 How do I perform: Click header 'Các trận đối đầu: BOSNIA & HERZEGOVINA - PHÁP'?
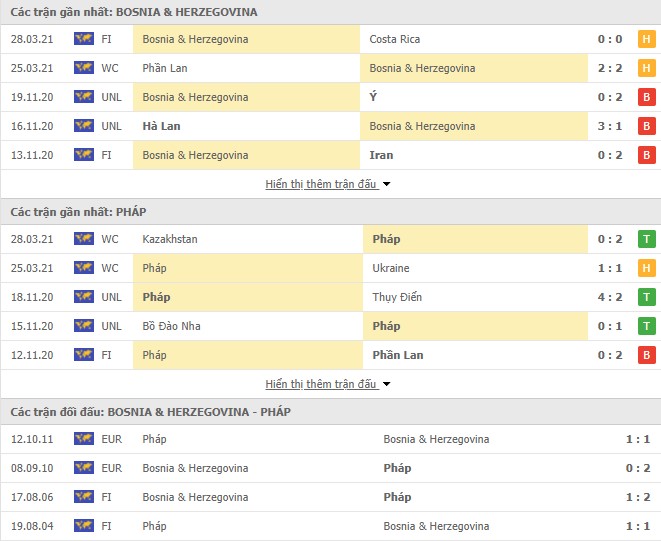click(150, 412)
